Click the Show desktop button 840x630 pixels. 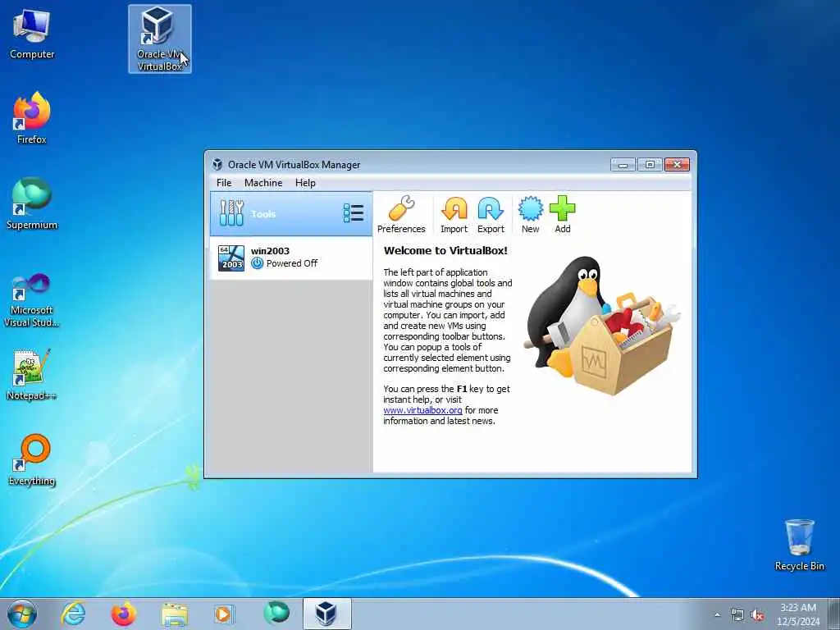[833, 614]
